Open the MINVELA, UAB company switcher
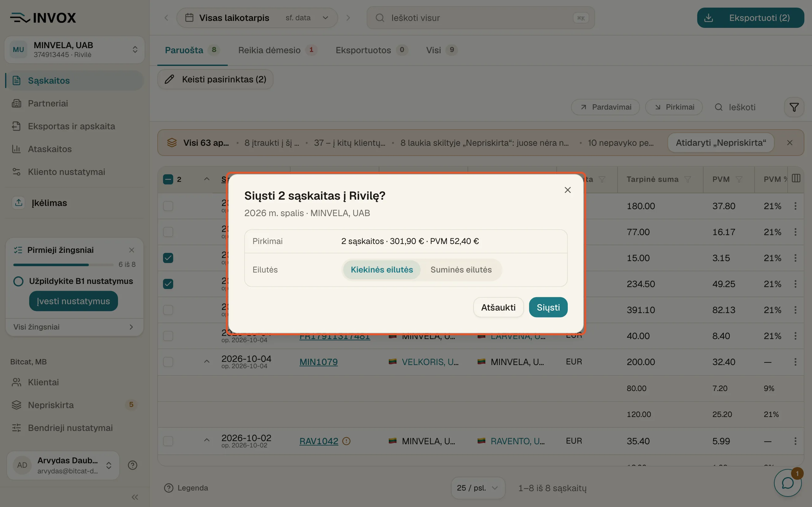This screenshot has width=812, height=507. (x=75, y=50)
